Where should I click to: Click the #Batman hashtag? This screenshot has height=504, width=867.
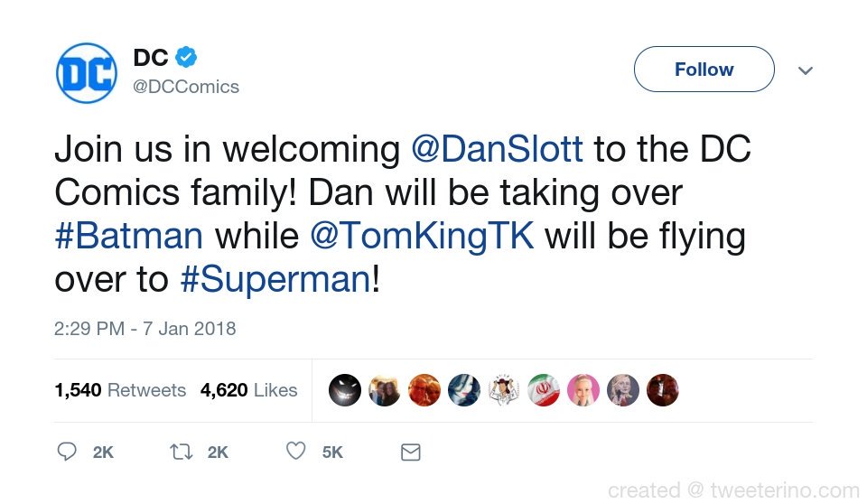coord(129,236)
